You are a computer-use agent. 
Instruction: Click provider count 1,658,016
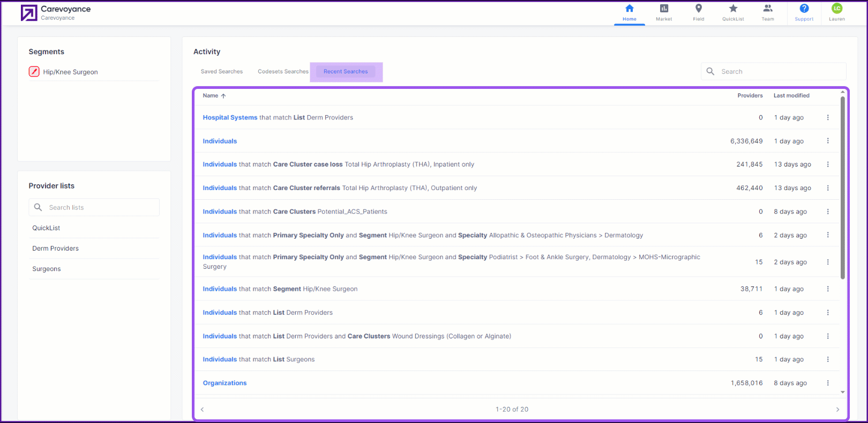point(746,383)
